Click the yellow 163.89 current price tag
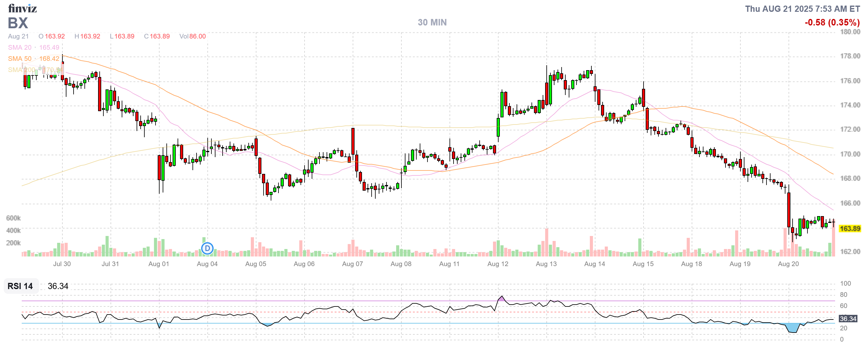The height and width of the screenshot is (349, 868). pyautogui.click(x=849, y=229)
